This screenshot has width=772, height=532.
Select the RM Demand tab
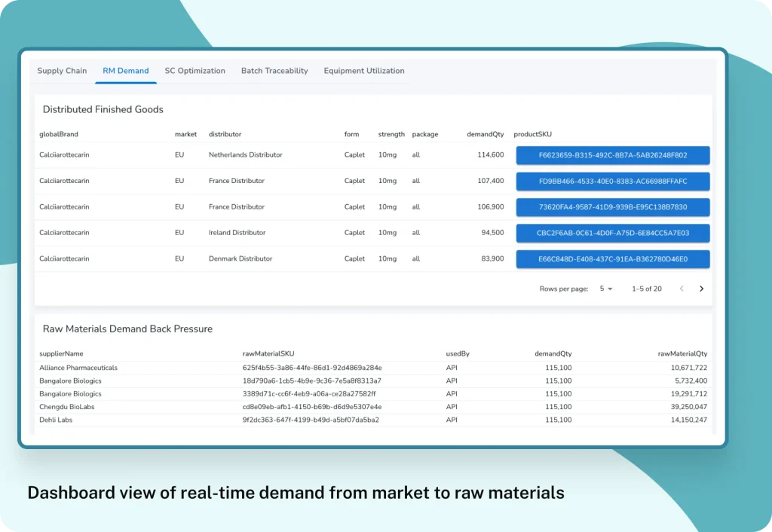point(126,71)
